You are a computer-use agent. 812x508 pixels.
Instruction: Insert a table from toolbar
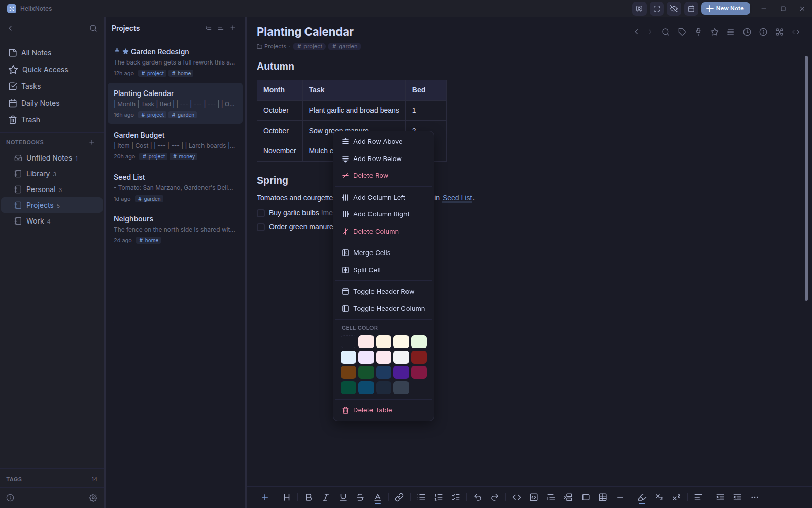pos(603,497)
